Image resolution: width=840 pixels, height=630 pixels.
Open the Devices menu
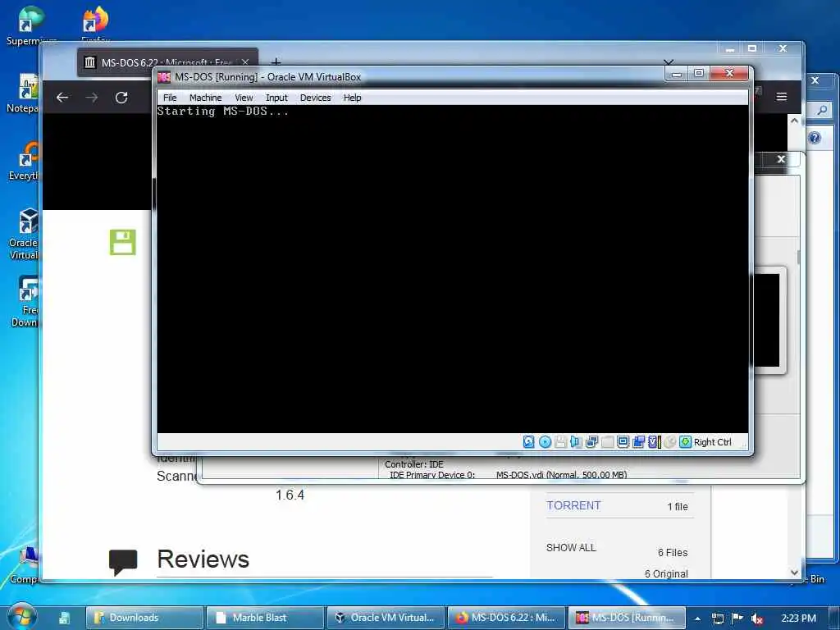(316, 98)
